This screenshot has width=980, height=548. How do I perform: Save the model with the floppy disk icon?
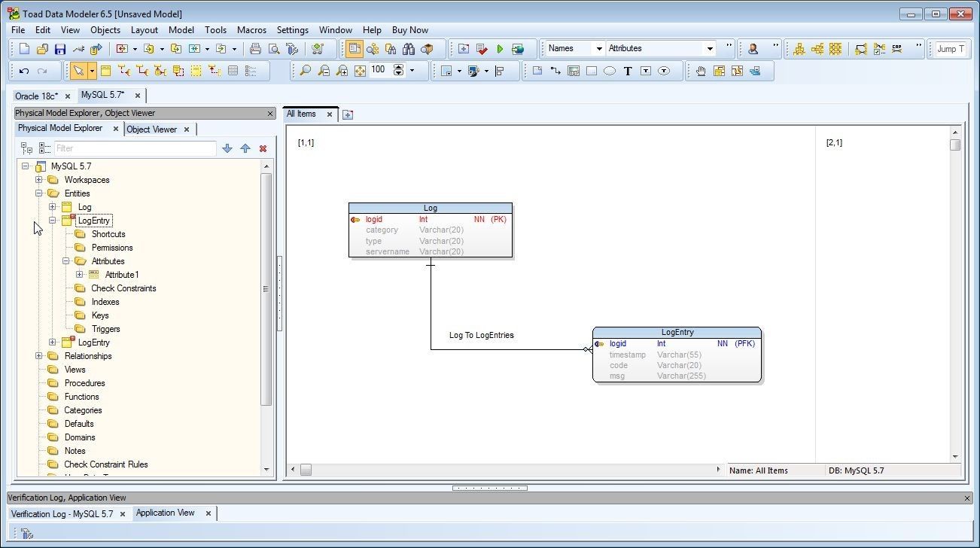tap(60, 49)
